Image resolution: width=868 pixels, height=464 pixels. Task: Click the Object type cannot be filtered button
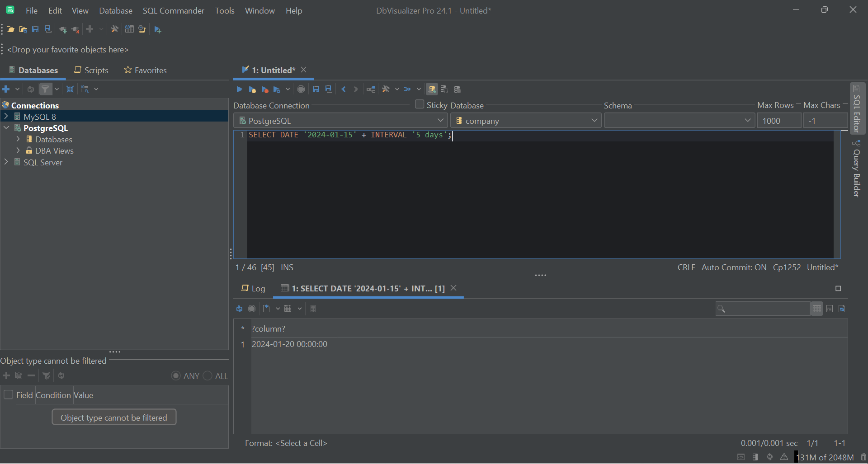(114, 417)
